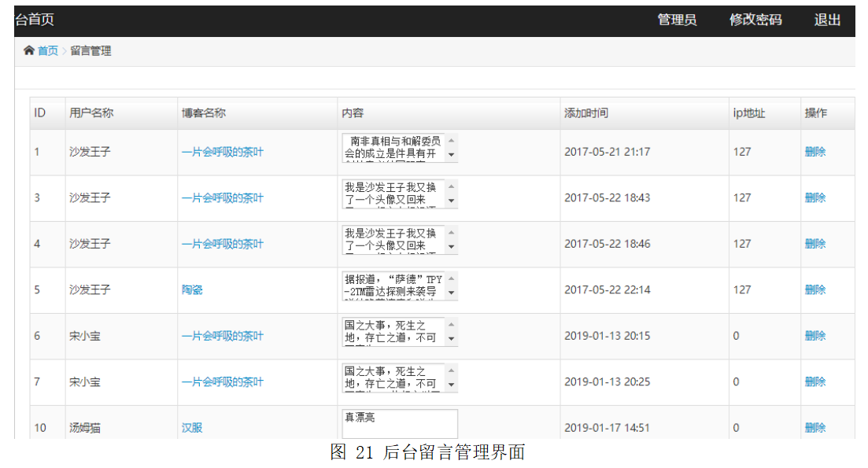Open blog 一片会呼吸的茶叶 in row ID 3
Screen dimensions: 868x468
(223, 197)
